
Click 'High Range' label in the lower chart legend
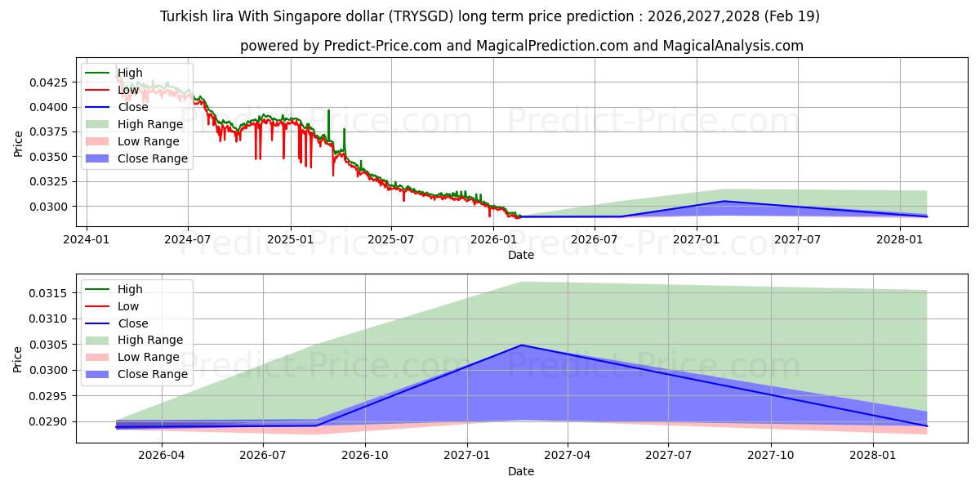click(150, 340)
